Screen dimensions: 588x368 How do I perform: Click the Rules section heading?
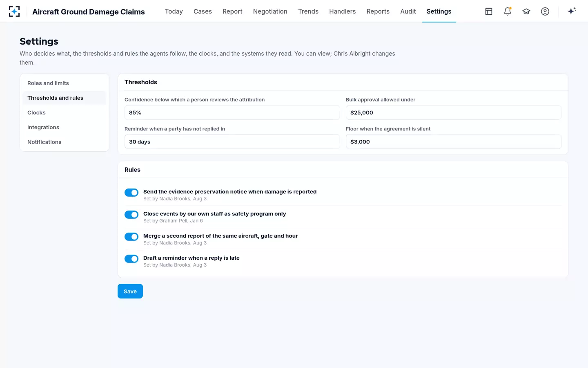[132, 170]
